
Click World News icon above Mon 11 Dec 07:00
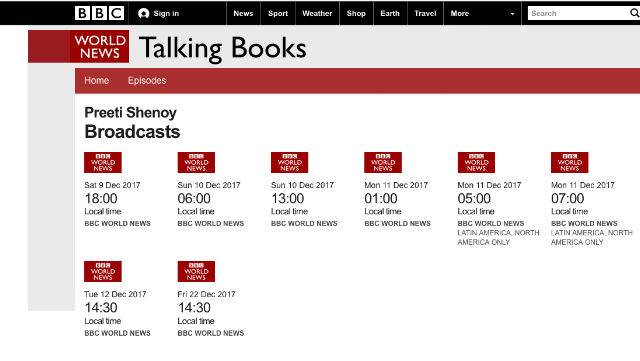point(570,163)
